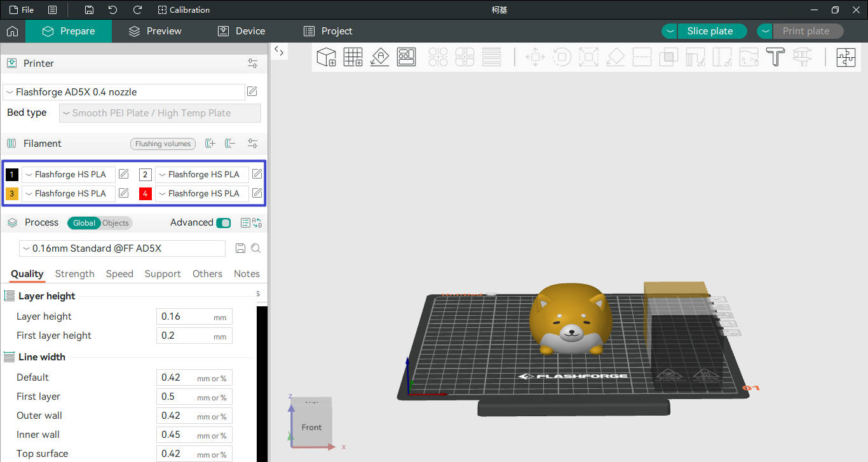Select the Mesh boolean tool

point(668,57)
